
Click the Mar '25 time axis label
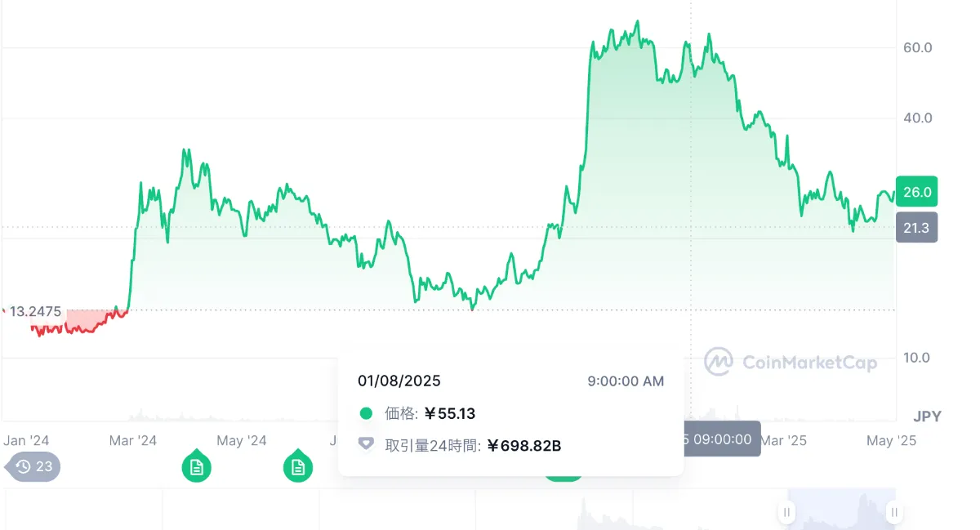tap(783, 440)
